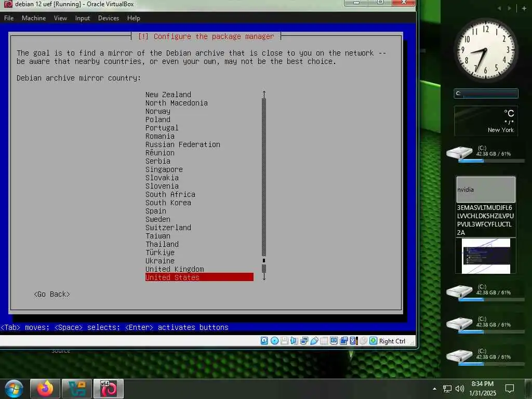Click the green keyboard capture arrow icon
The image size is (532, 399).
[373, 341]
